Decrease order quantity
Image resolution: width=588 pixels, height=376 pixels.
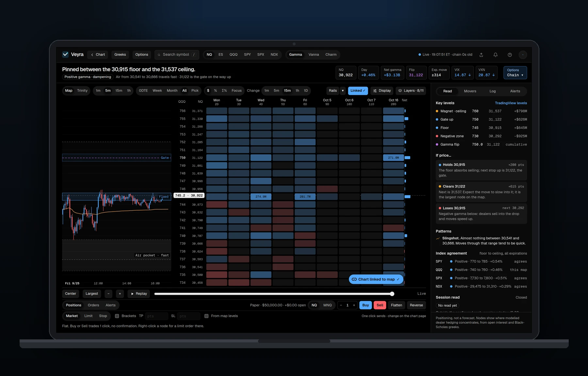(x=341, y=305)
